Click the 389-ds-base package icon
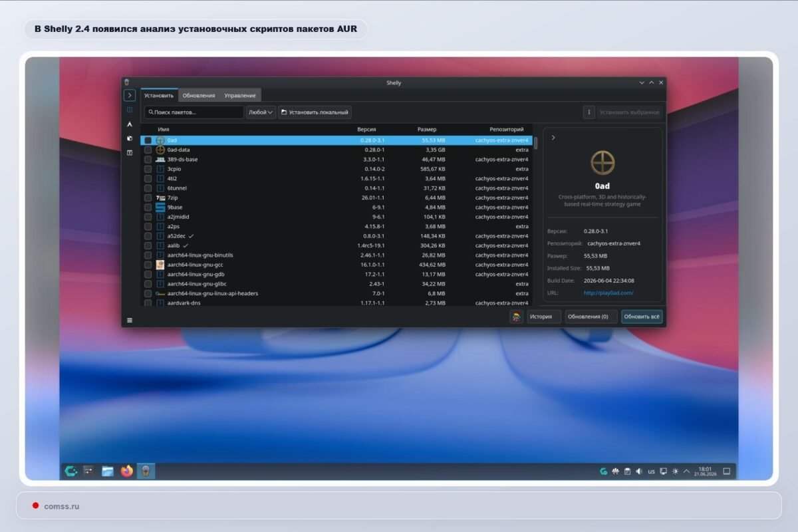This screenshot has width=798, height=532. (x=160, y=160)
